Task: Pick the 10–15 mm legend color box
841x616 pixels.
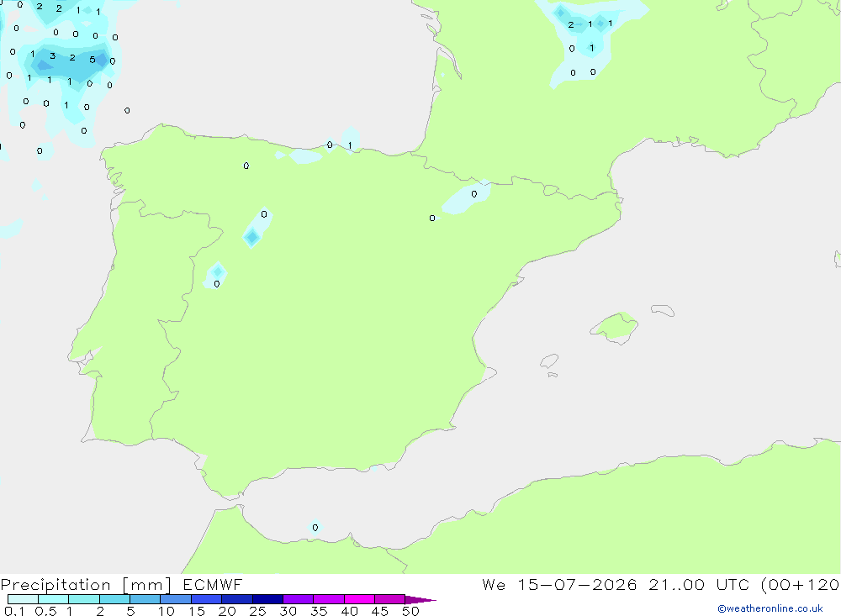Action: click(x=176, y=599)
